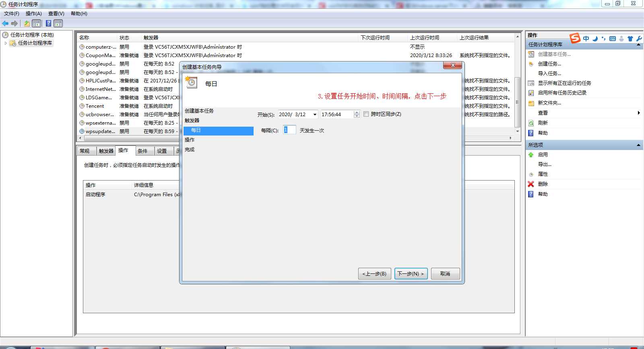Click the Up one level toolbar icon
Screen dimensions: 644x349
pyautogui.click(x=27, y=23)
